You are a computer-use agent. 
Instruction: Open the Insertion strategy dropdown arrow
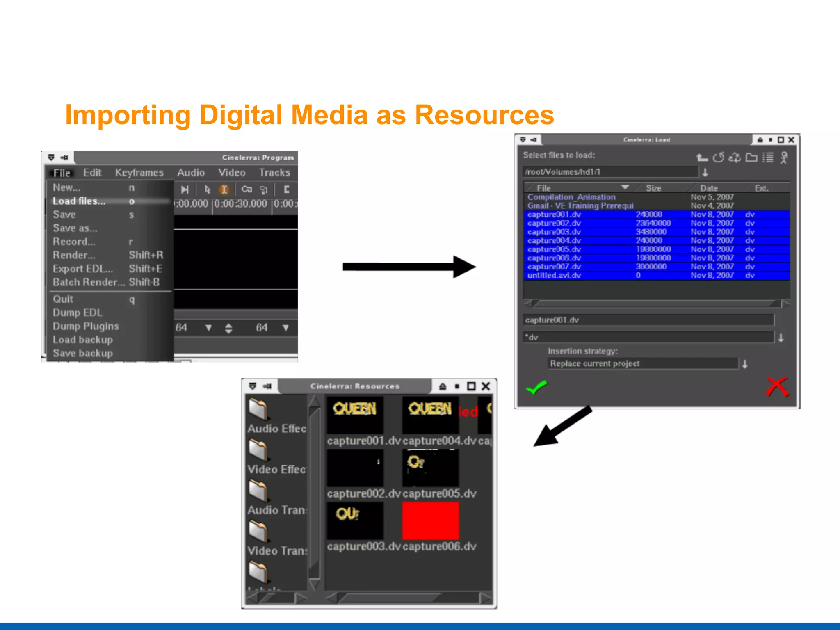(x=745, y=364)
